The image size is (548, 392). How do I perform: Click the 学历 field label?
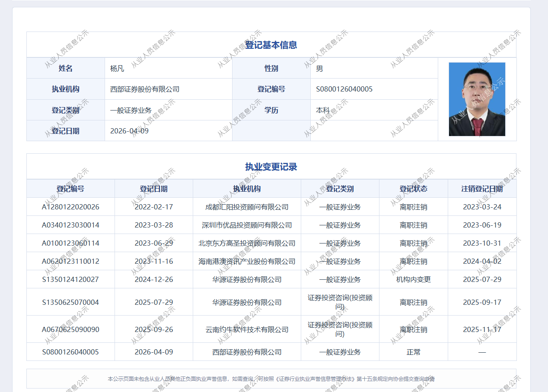(x=271, y=110)
